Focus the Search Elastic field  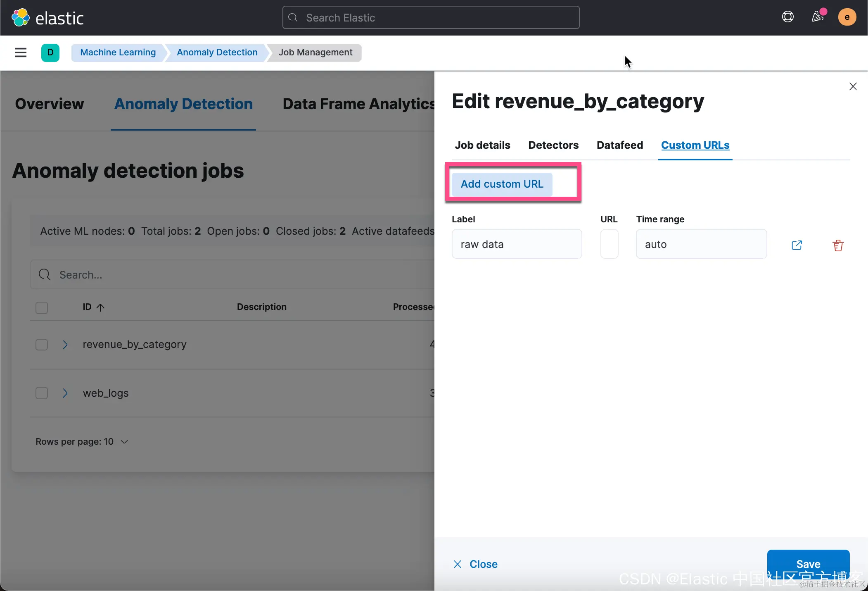pyautogui.click(x=430, y=18)
